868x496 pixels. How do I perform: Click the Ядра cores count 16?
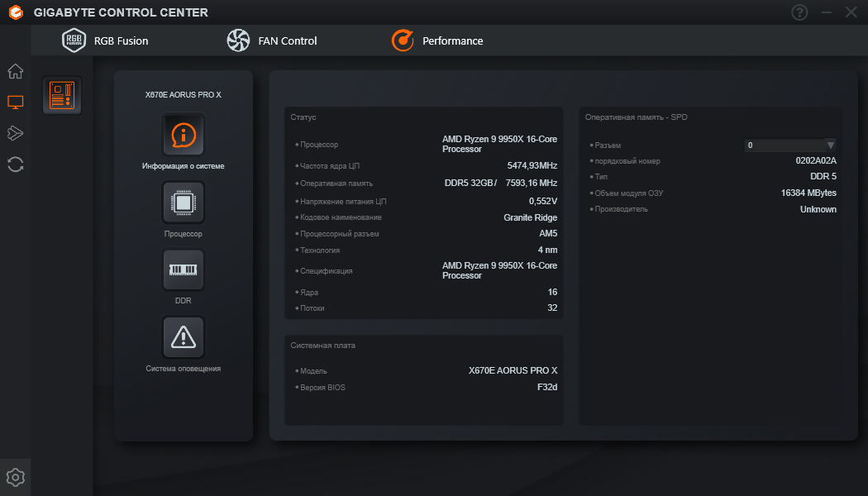click(x=552, y=292)
